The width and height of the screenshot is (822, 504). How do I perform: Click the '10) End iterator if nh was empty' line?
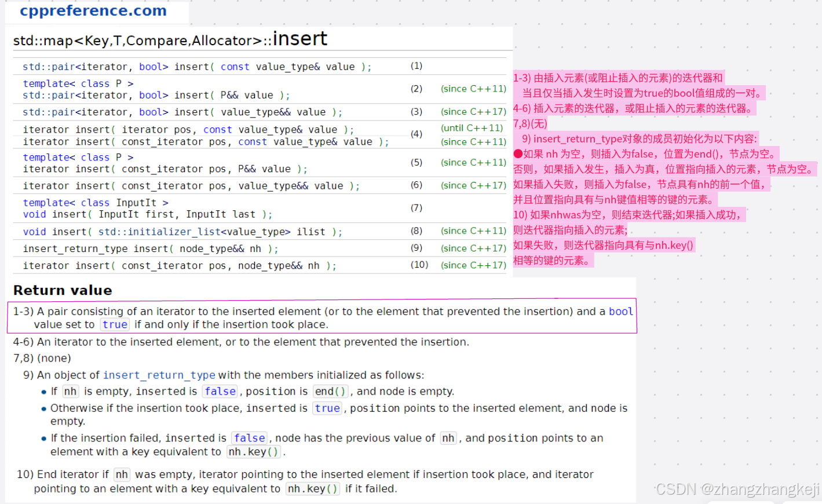(305, 474)
